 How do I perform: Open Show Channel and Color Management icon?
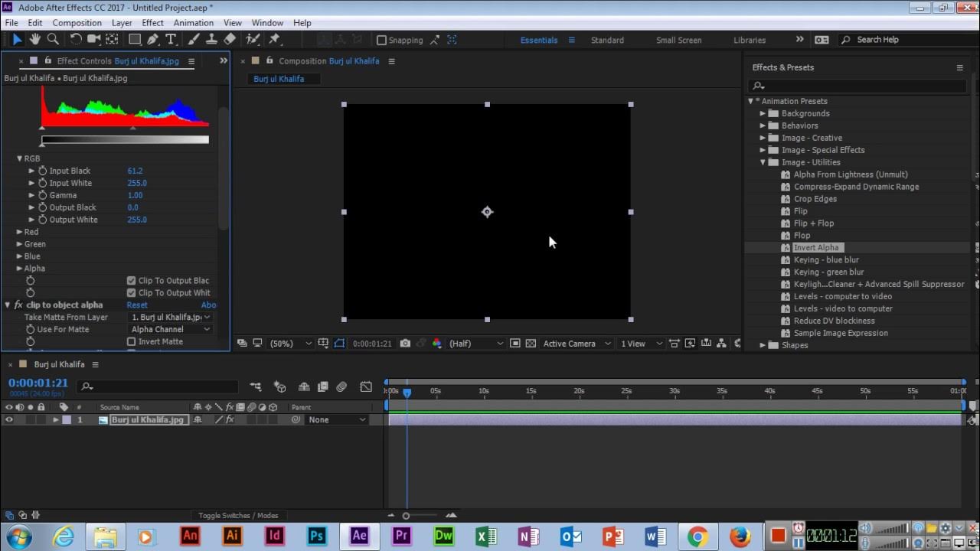437,344
